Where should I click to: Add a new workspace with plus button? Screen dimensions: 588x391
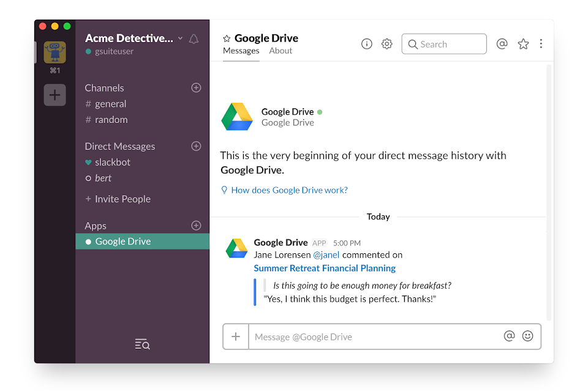pos(55,95)
